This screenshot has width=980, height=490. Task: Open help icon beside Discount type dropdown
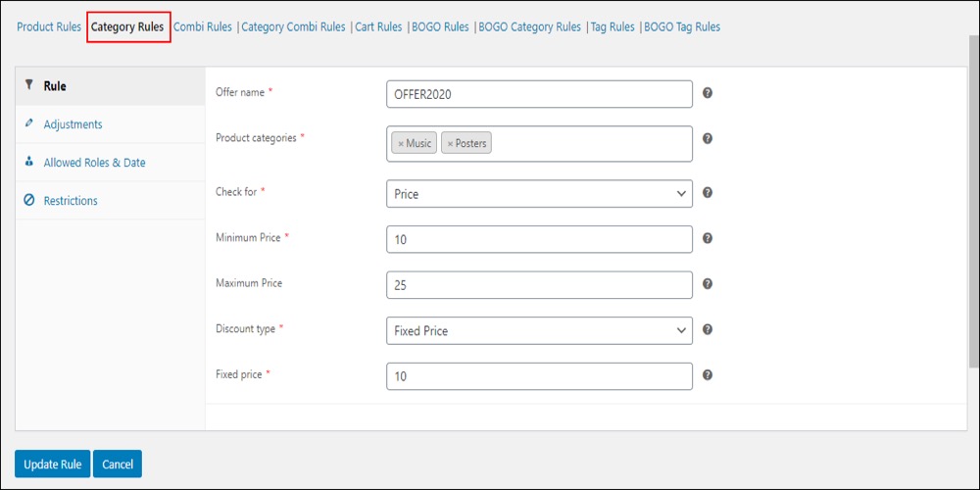click(x=708, y=329)
